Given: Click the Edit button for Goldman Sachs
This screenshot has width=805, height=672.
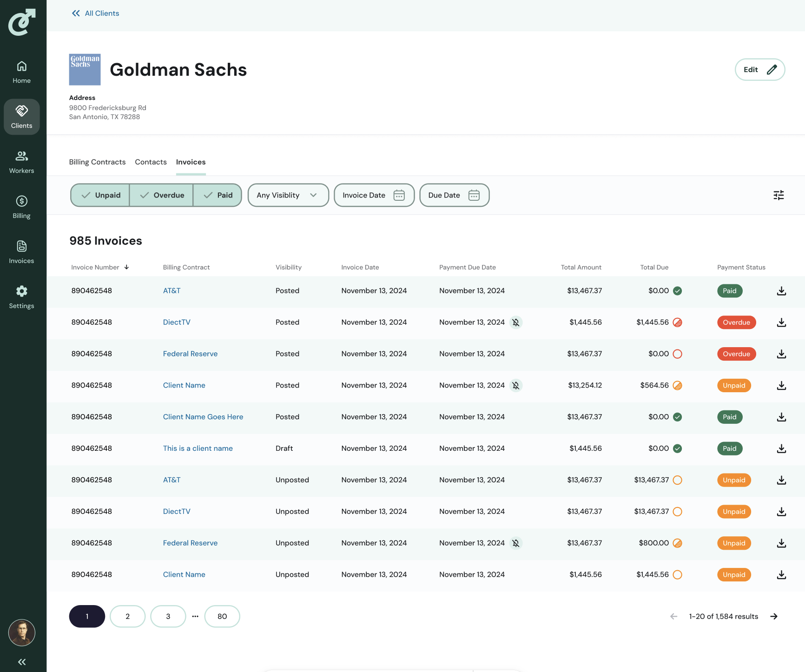Looking at the screenshot, I should pos(759,70).
